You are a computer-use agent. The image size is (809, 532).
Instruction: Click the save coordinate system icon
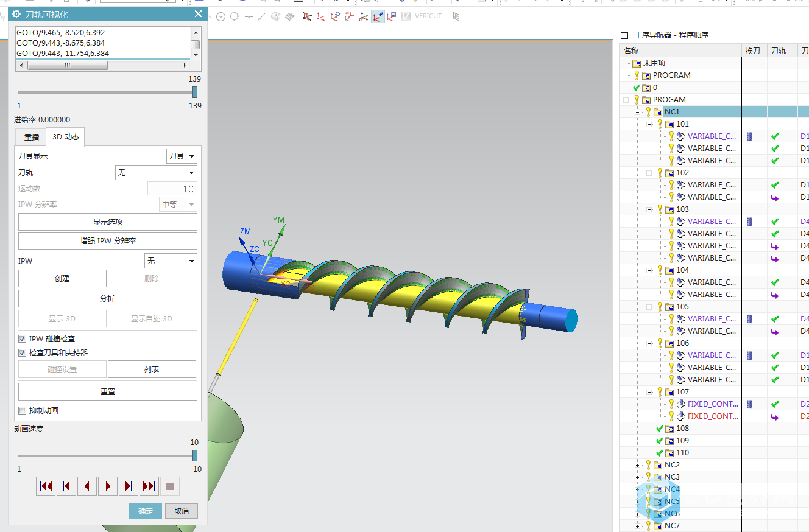click(391, 16)
